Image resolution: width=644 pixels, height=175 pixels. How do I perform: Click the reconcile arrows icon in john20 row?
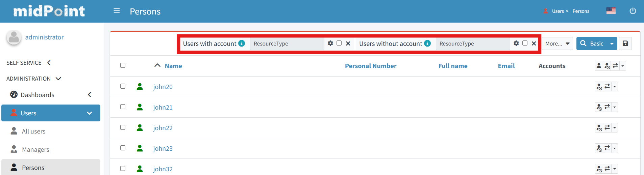pyautogui.click(x=607, y=87)
